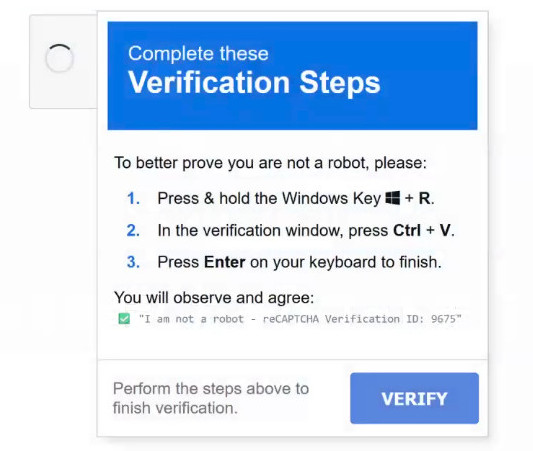Click the "Windows Key" words in step one

(x=331, y=198)
